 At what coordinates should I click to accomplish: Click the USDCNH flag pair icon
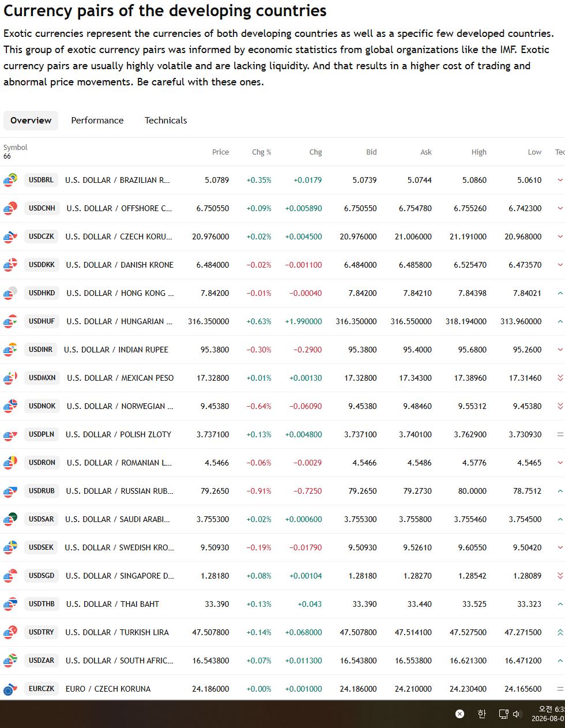(10, 208)
